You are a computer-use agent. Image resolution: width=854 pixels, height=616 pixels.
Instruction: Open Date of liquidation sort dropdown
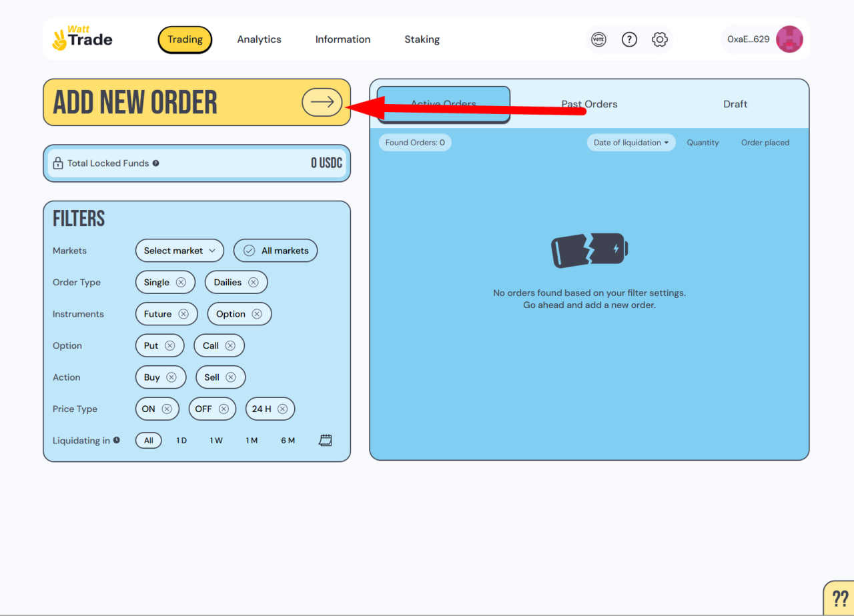(631, 143)
